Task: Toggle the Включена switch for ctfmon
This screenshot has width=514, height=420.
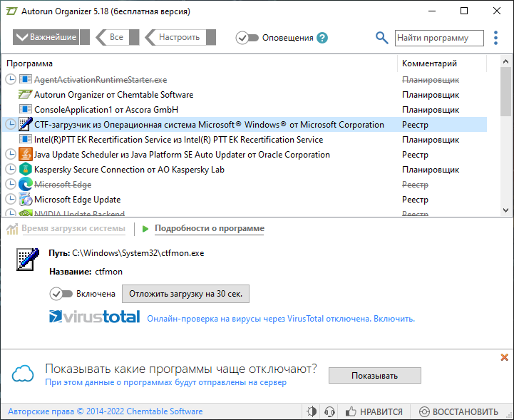Action: (61, 294)
